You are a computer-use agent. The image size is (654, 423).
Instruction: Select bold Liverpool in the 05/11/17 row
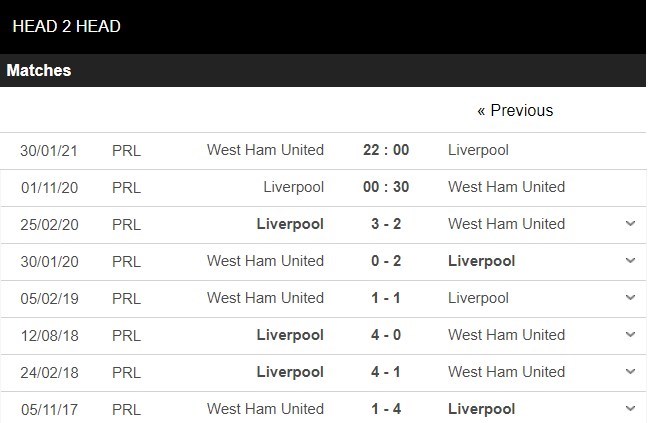coord(481,409)
